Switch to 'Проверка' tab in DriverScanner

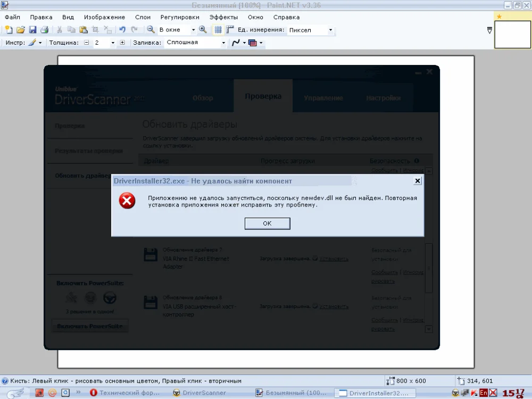pos(263,96)
